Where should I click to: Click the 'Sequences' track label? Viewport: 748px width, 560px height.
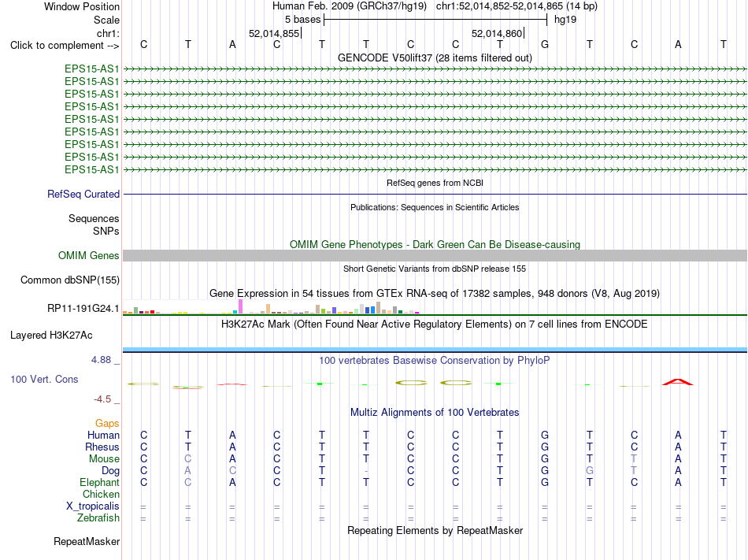[x=94, y=218]
